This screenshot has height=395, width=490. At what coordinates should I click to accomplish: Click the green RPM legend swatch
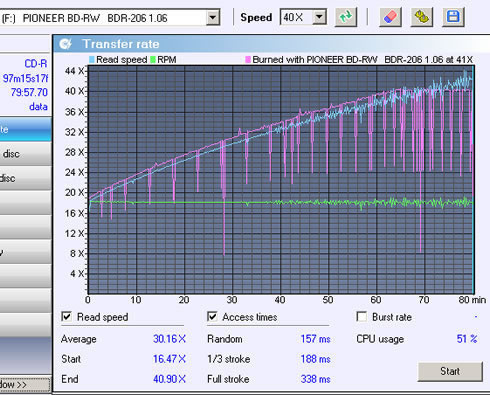[153, 60]
